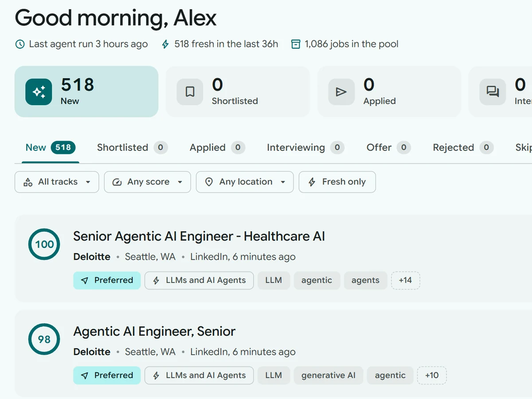Open the Any score dropdown
Image resolution: width=532 pixels, height=399 pixels.
coord(148,182)
